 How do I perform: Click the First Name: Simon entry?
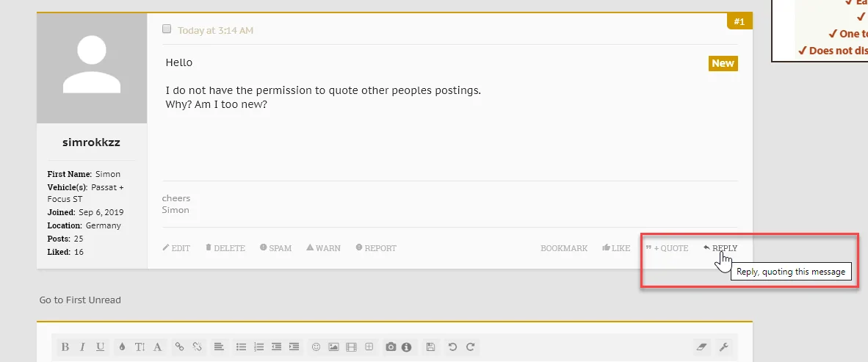[x=84, y=174]
